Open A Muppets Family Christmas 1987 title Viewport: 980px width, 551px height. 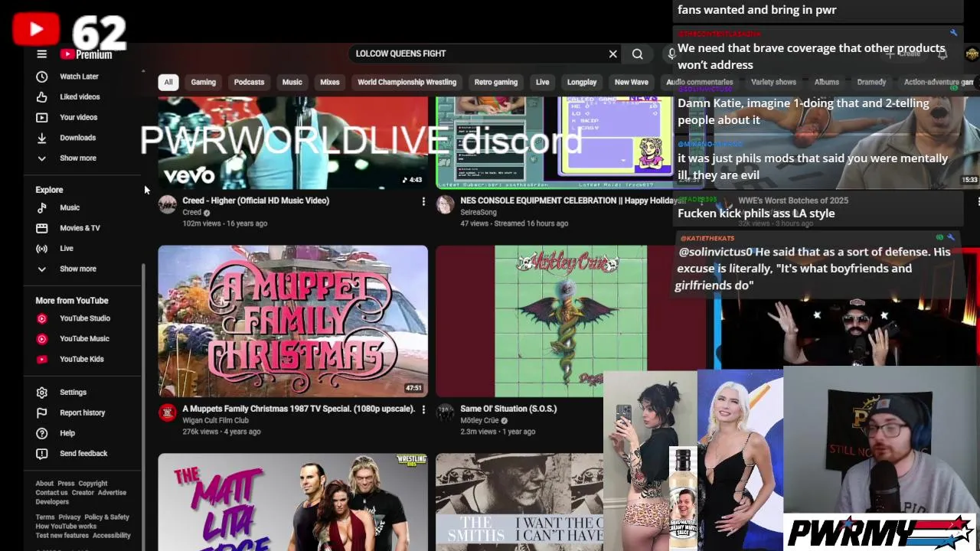[x=299, y=409]
